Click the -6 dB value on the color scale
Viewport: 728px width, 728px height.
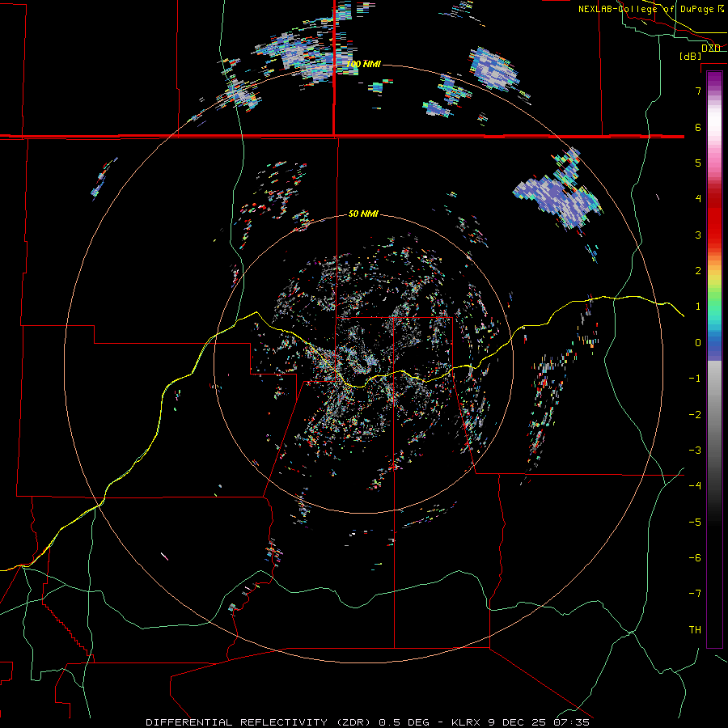click(x=695, y=557)
